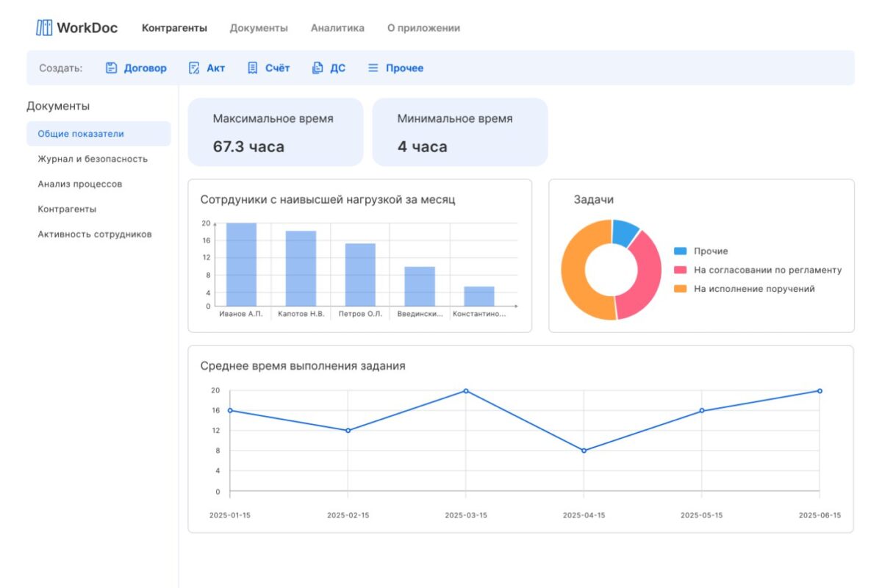Select Общие показатели in the sidebar

coord(81,134)
